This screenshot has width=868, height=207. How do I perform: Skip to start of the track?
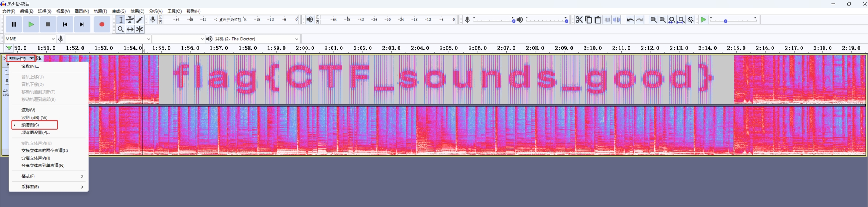(x=65, y=24)
